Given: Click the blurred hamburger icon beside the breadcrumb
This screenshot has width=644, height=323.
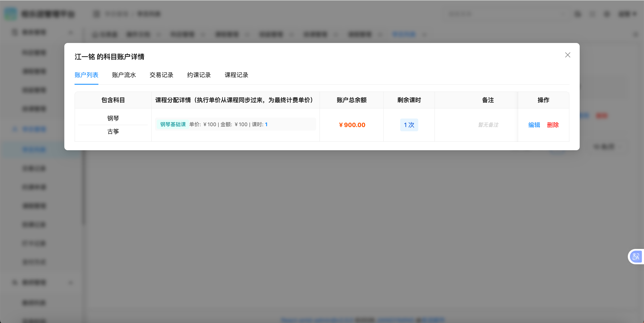Looking at the screenshot, I should 96,14.
